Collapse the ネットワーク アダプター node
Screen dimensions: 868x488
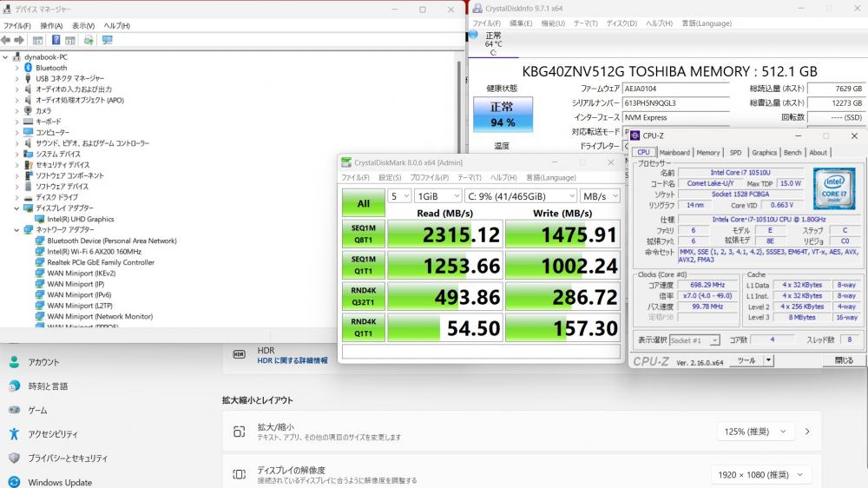point(16,229)
